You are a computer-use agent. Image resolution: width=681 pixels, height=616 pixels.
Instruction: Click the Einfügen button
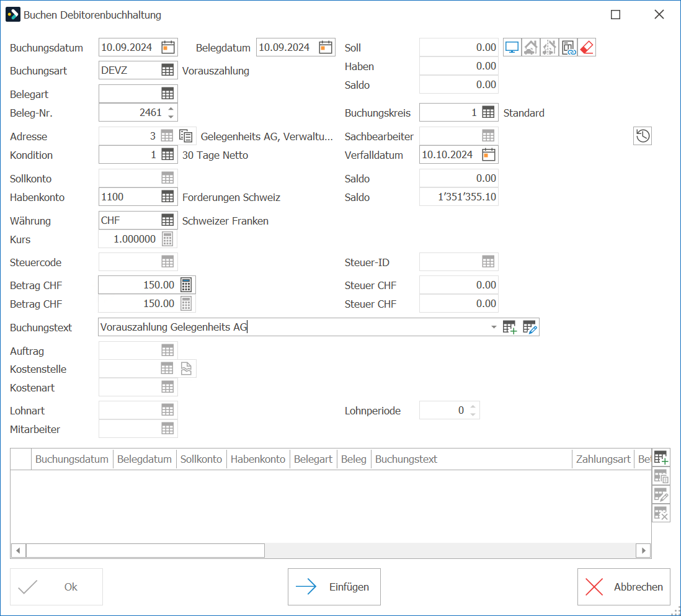[334, 587]
